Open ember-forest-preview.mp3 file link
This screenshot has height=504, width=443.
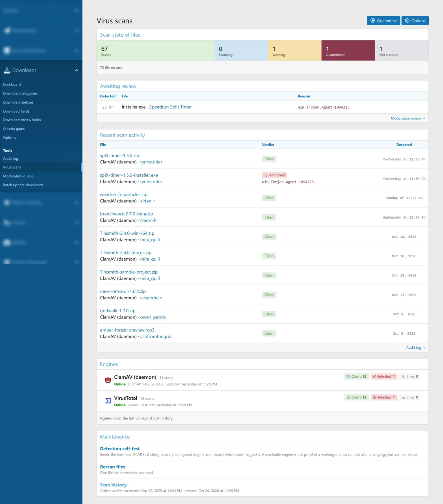pos(127,330)
